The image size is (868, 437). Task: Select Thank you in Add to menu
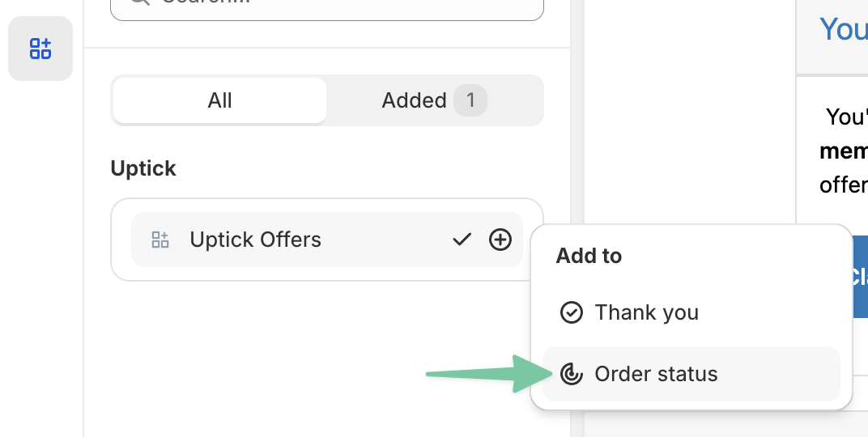coord(646,312)
